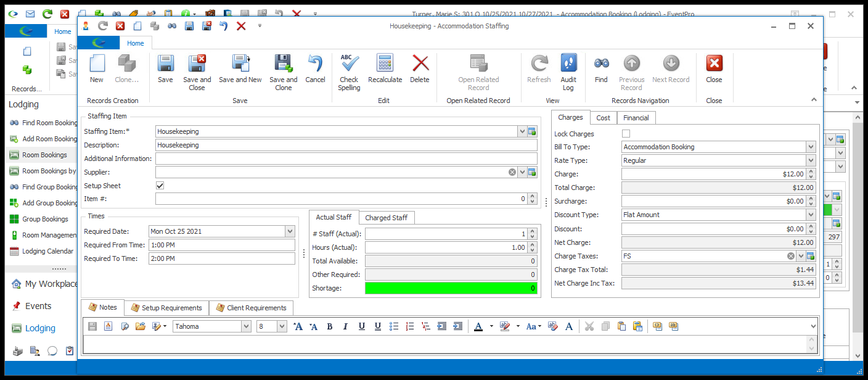The image size is (868, 380).
Task: Select the Actual Staff tab
Action: pos(334,217)
